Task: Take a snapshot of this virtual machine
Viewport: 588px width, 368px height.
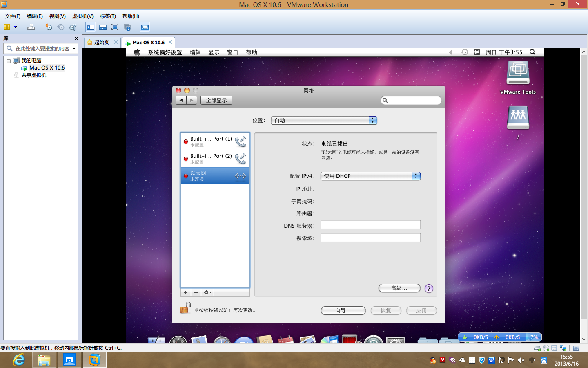Action: point(49,27)
